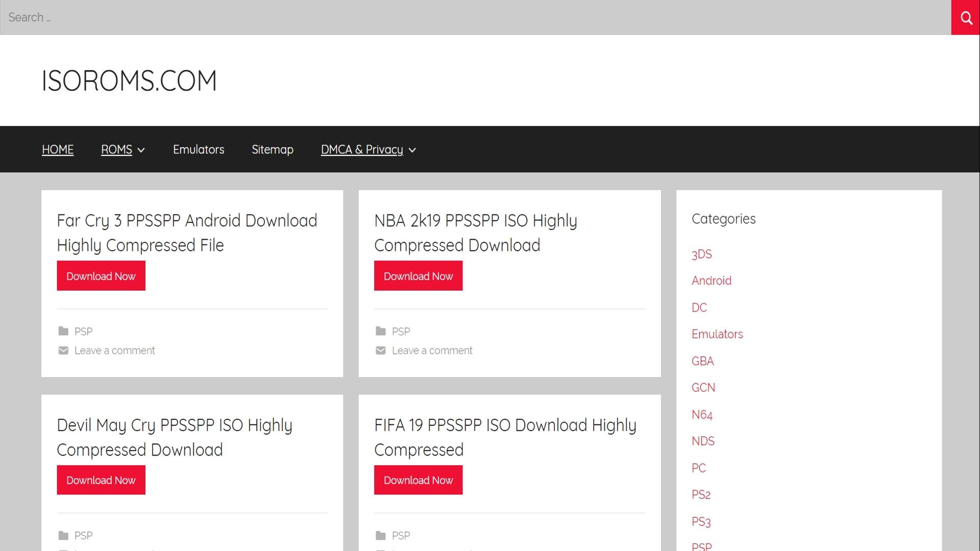Open FIFA 19 PPSSPP ISO post title
Image resolution: width=980 pixels, height=551 pixels.
click(x=505, y=437)
